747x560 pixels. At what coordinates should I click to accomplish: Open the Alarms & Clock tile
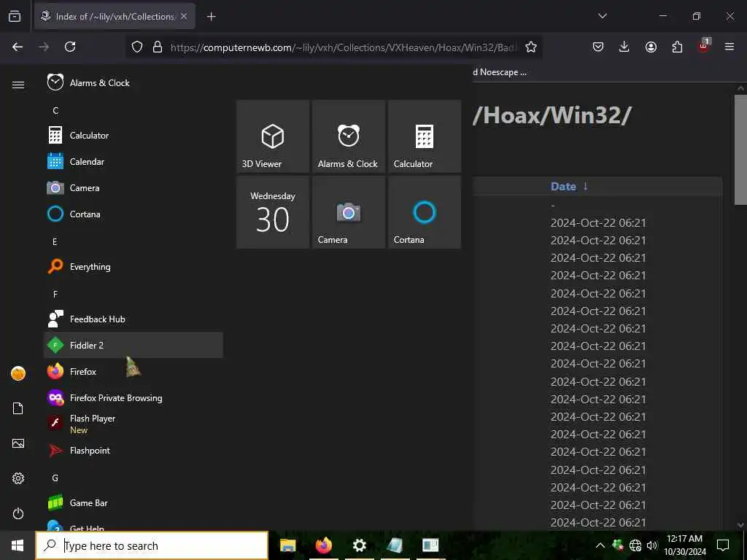click(x=349, y=136)
